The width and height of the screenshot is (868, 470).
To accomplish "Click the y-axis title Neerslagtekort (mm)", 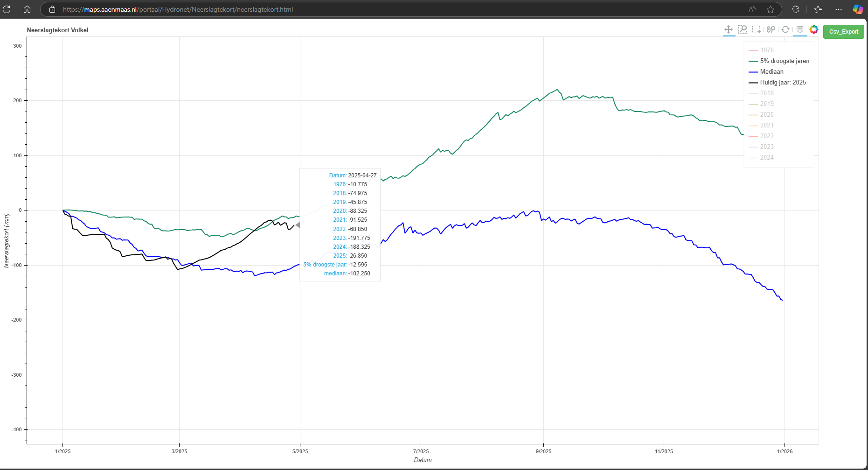I will click(7, 240).
